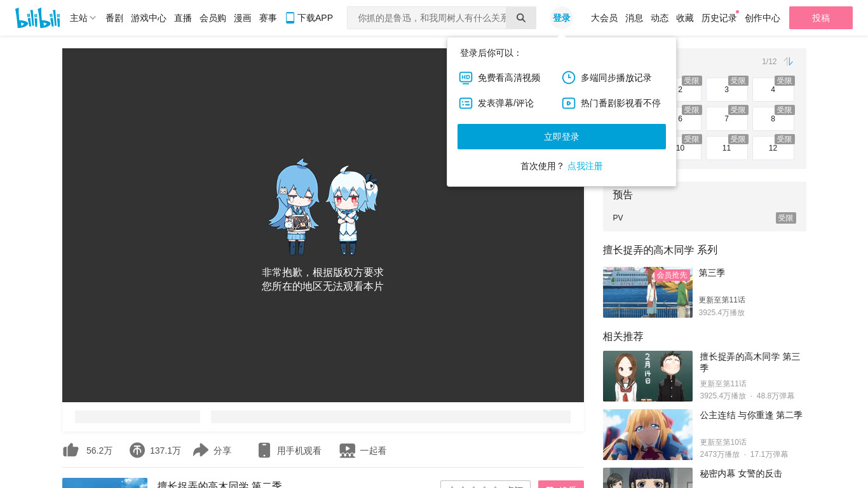Toggle episode list sort order icon

tap(789, 62)
